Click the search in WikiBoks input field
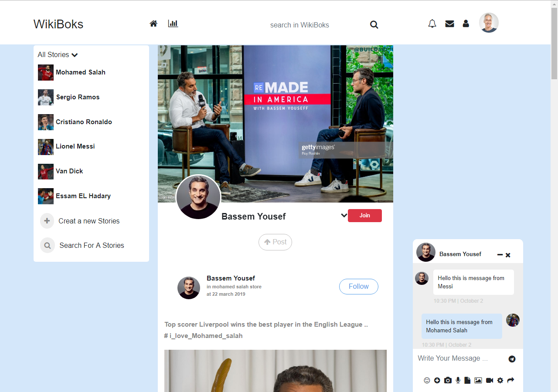 [300, 25]
